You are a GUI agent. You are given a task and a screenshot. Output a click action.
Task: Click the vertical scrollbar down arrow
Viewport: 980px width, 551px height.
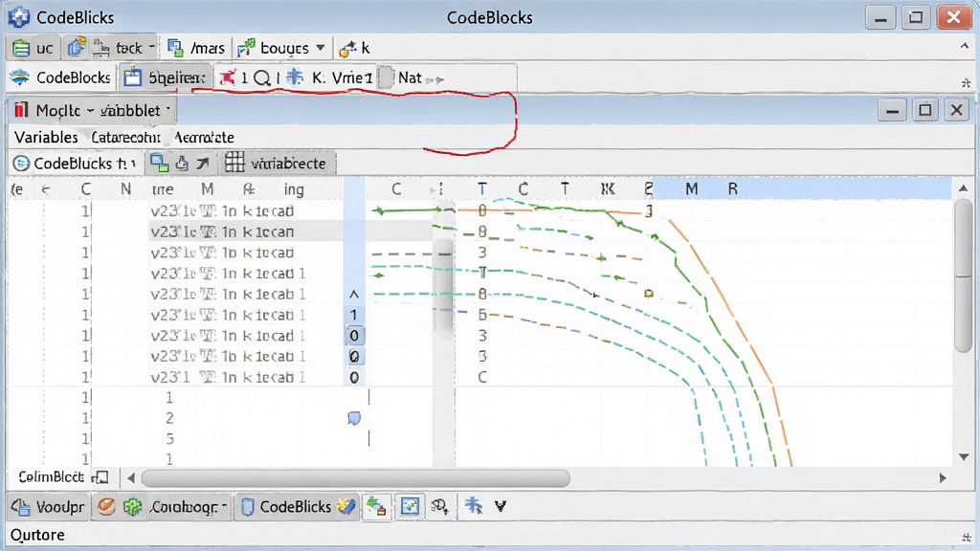(x=963, y=457)
